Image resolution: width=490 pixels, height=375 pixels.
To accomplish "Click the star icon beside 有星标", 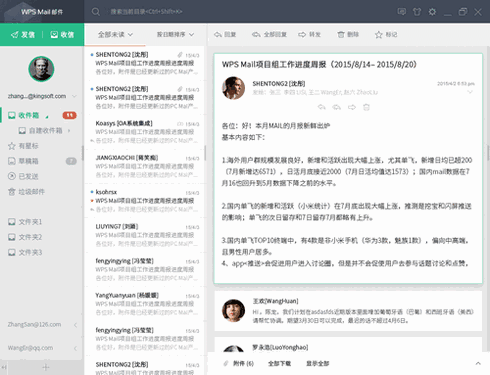I will pyautogui.click(x=12, y=146).
